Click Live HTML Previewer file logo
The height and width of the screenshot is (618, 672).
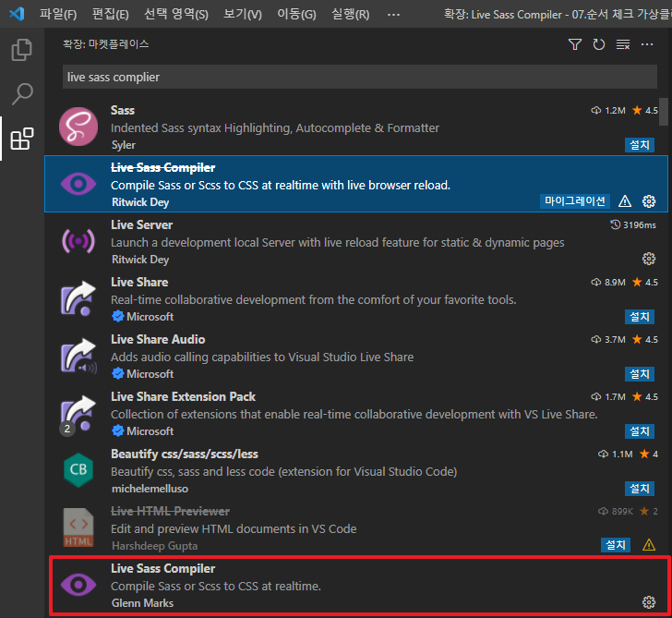78,527
